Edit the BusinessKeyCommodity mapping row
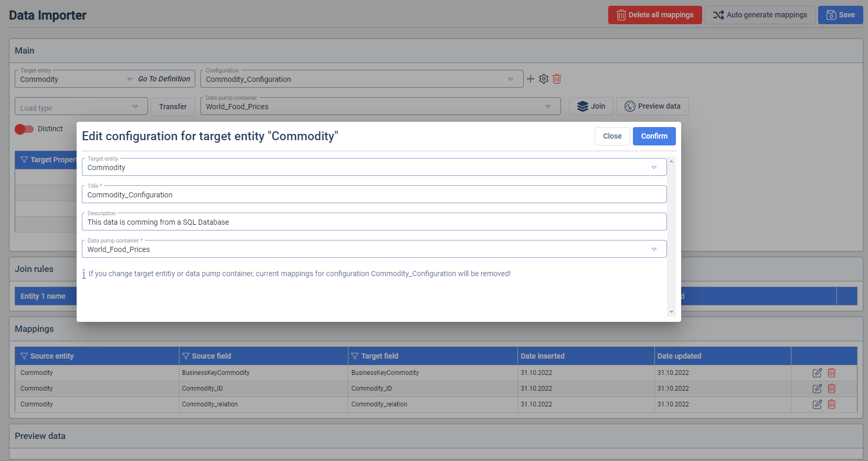This screenshot has height=461, width=868. point(817,373)
